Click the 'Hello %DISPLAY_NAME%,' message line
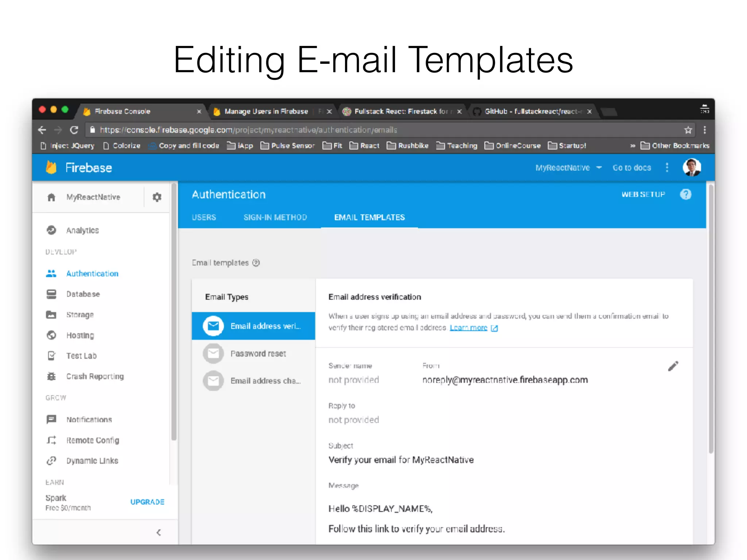Image resolution: width=747 pixels, height=560 pixels. [x=380, y=509]
